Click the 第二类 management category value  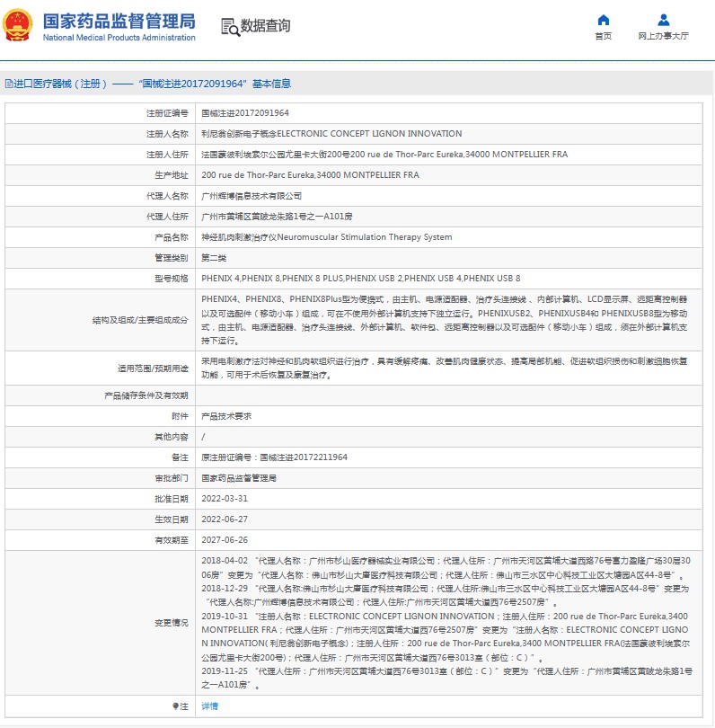tap(214, 258)
